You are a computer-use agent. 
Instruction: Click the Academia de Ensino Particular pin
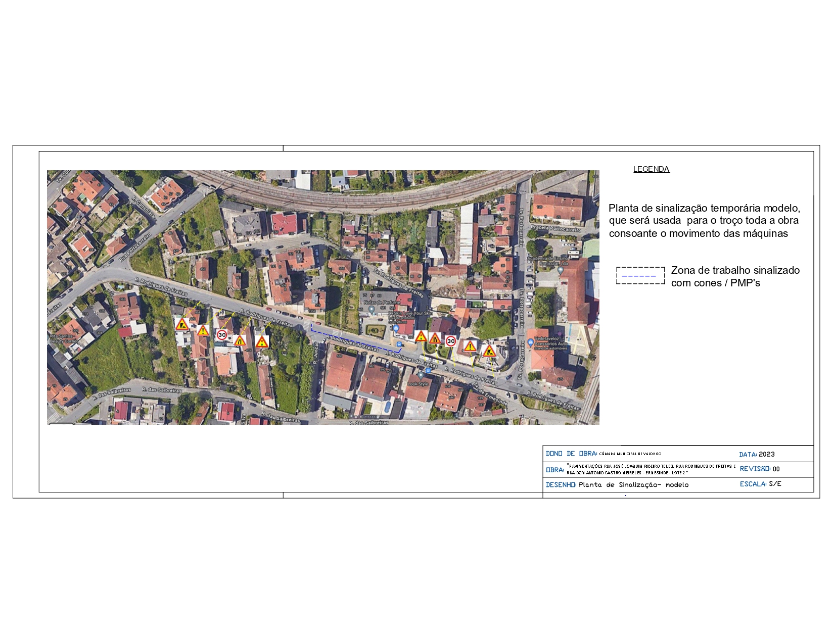click(560, 270)
